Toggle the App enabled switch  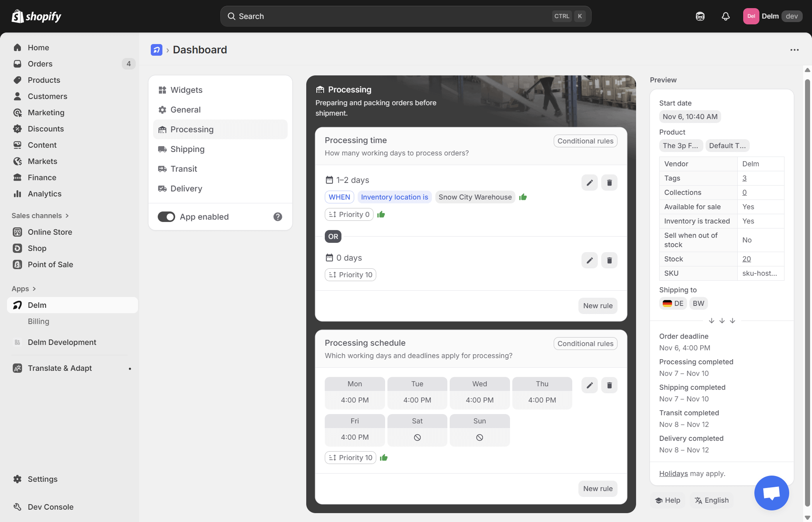click(x=166, y=217)
